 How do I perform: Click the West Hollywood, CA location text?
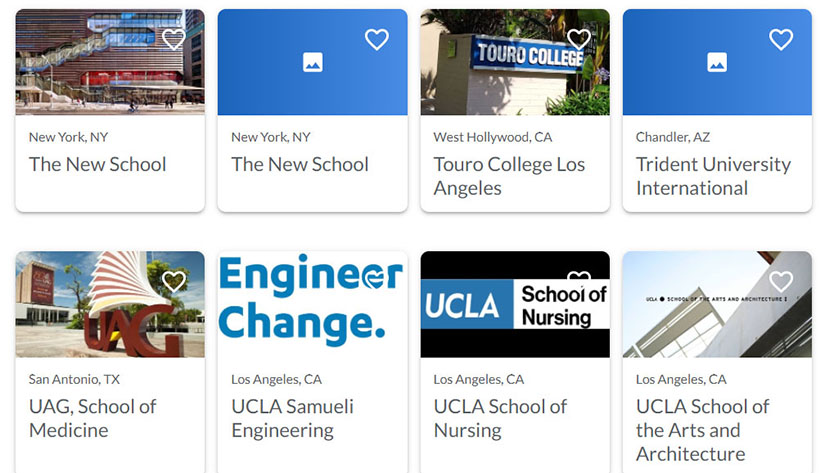click(x=492, y=137)
